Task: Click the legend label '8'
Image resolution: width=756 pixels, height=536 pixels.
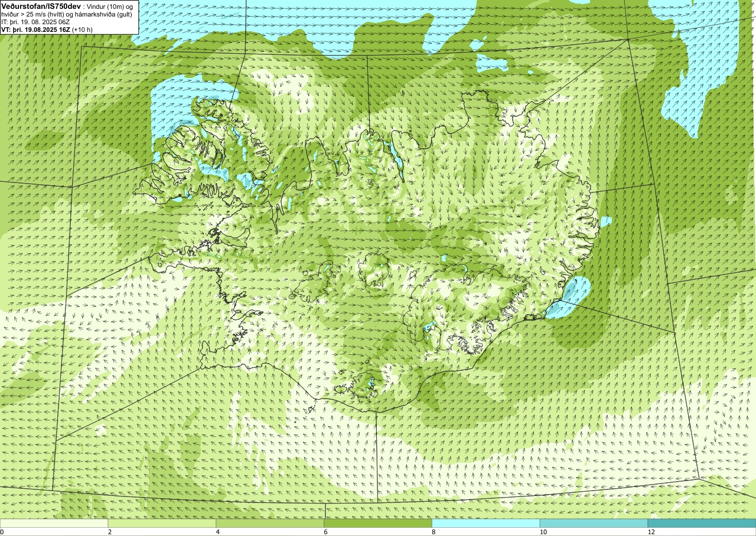Action: click(x=434, y=532)
